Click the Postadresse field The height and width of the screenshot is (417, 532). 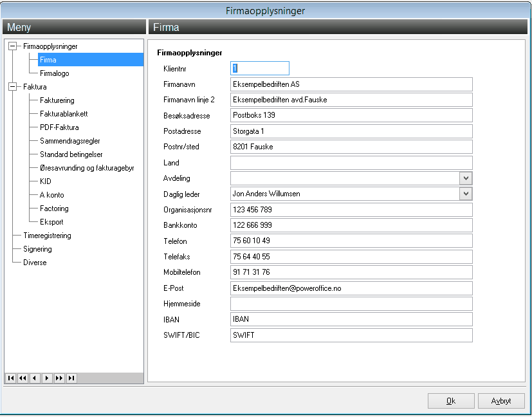pos(351,131)
